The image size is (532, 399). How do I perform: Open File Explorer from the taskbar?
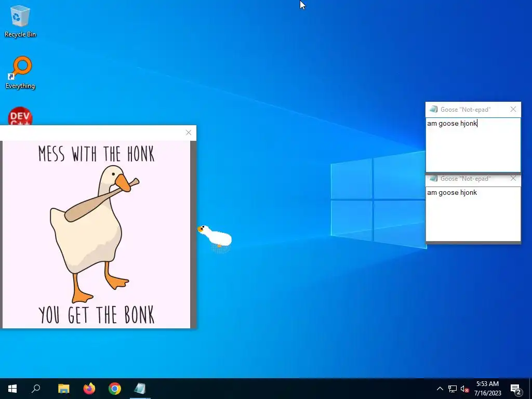63,389
